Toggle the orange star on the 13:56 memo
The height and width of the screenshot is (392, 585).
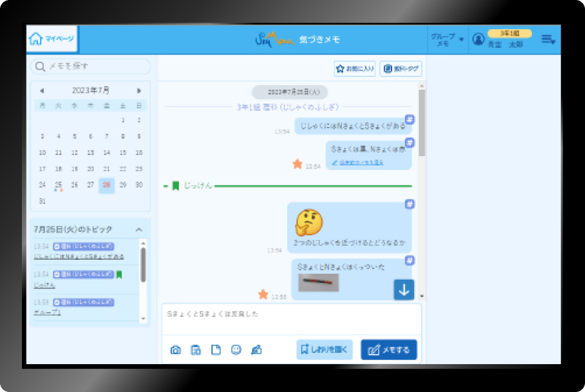(263, 294)
